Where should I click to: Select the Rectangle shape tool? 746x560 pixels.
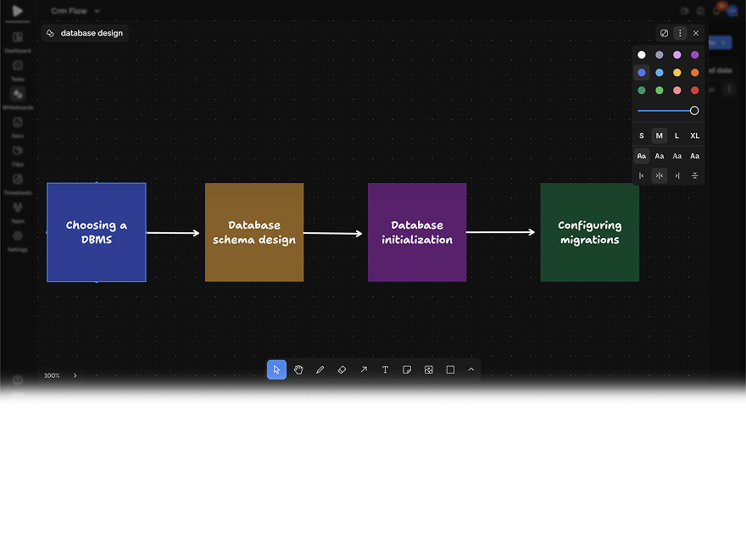point(450,370)
